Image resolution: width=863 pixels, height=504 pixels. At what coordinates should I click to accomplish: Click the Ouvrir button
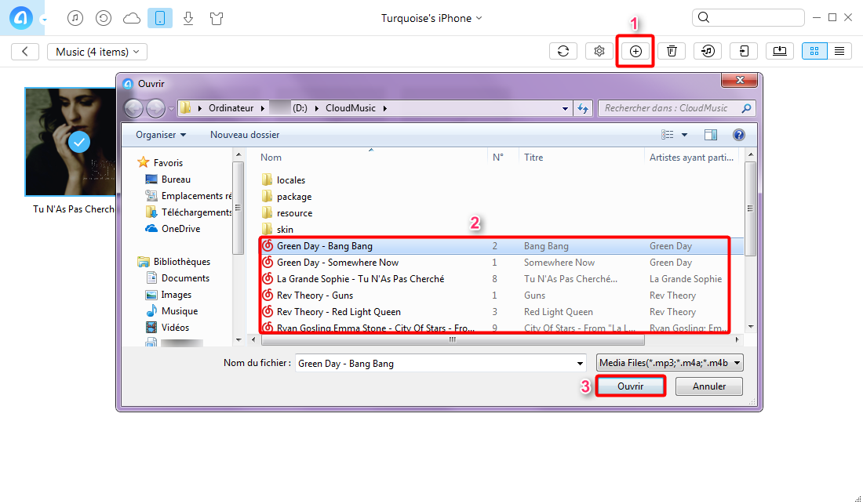coord(630,386)
